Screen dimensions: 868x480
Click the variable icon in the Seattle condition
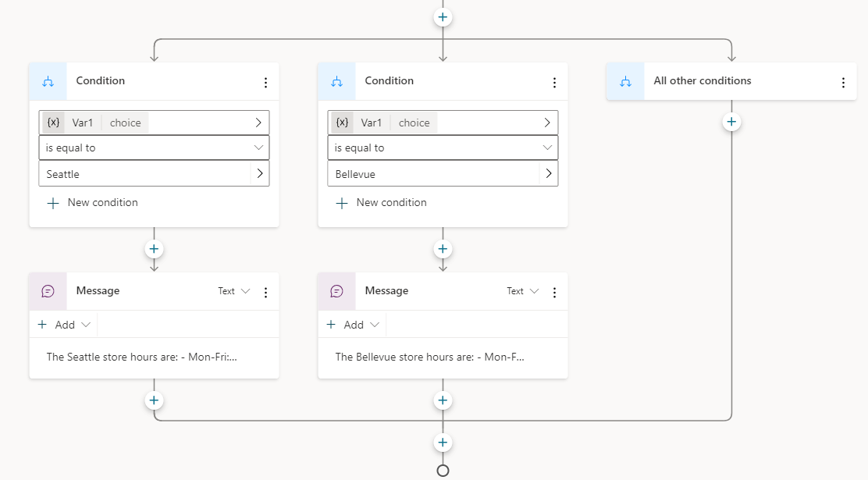53,123
